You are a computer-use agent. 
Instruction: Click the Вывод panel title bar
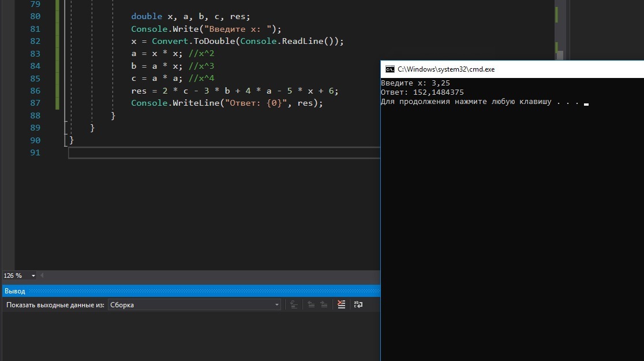coord(192,291)
